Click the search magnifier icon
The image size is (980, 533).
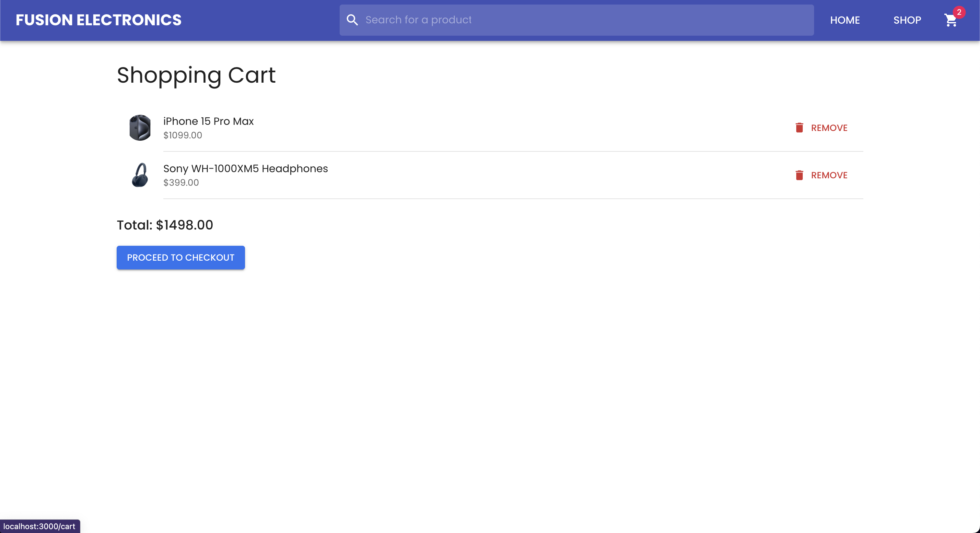[x=352, y=20]
